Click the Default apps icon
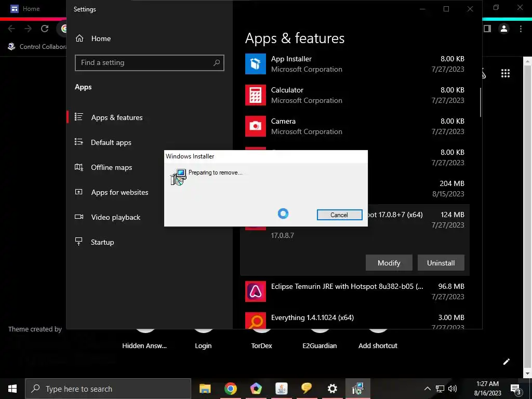532x399 pixels. pos(79,142)
